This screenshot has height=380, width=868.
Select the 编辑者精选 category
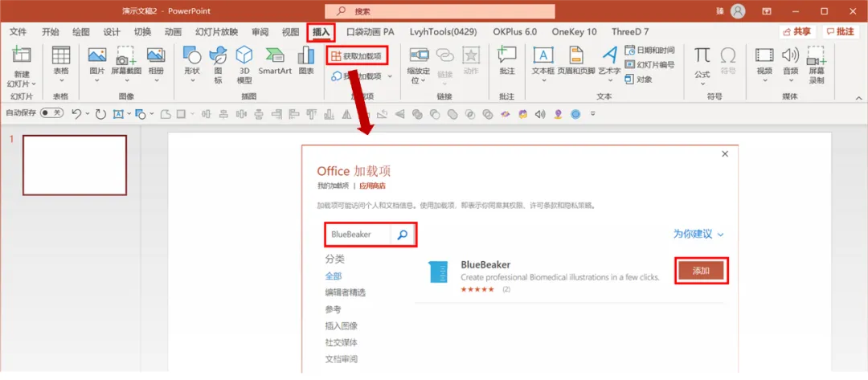pos(346,292)
